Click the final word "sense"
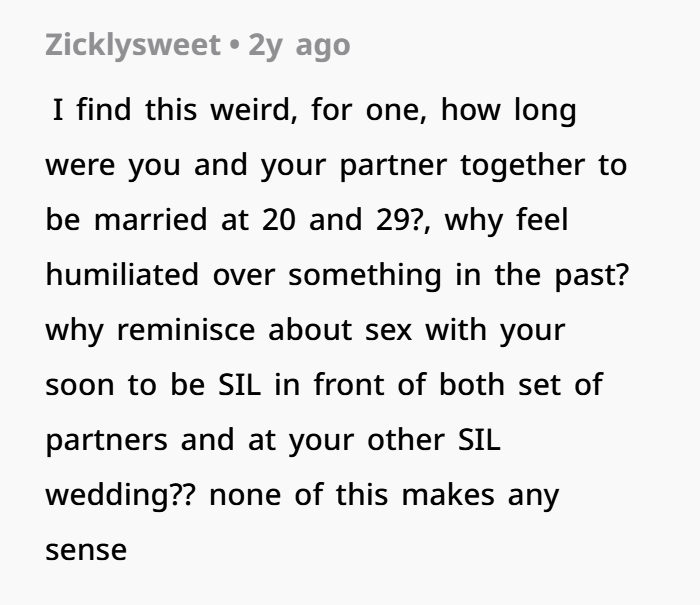Image resolution: width=700 pixels, height=605 pixels. click(x=86, y=550)
